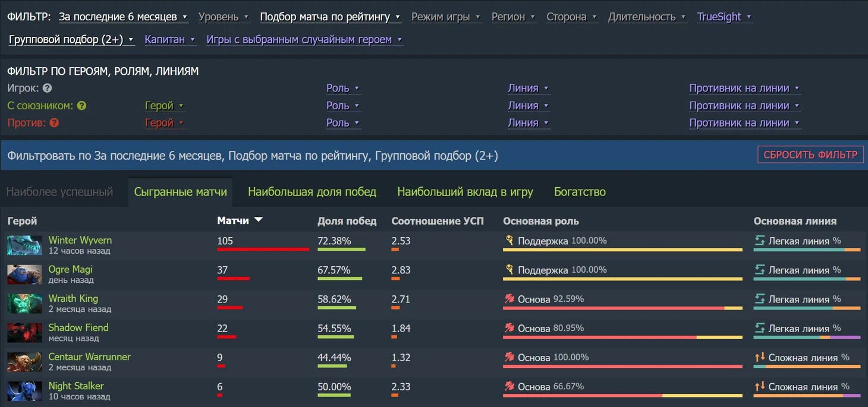Switch to Наиболее успешный tab
Viewport: 868px width, 407px height.
pyautogui.click(x=59, y=192)
